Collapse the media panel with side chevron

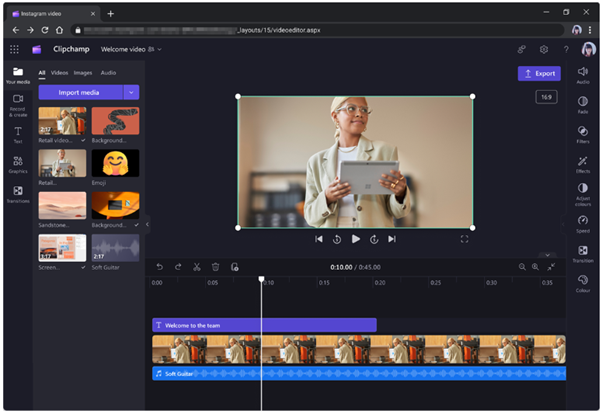pyautogui.click(x=147, y=224)
